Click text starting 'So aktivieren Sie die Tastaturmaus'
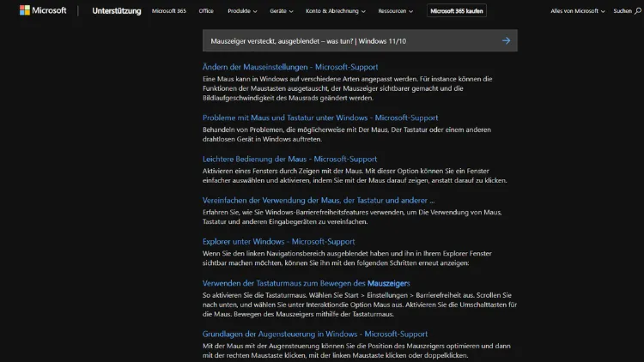 pos(360,305)
